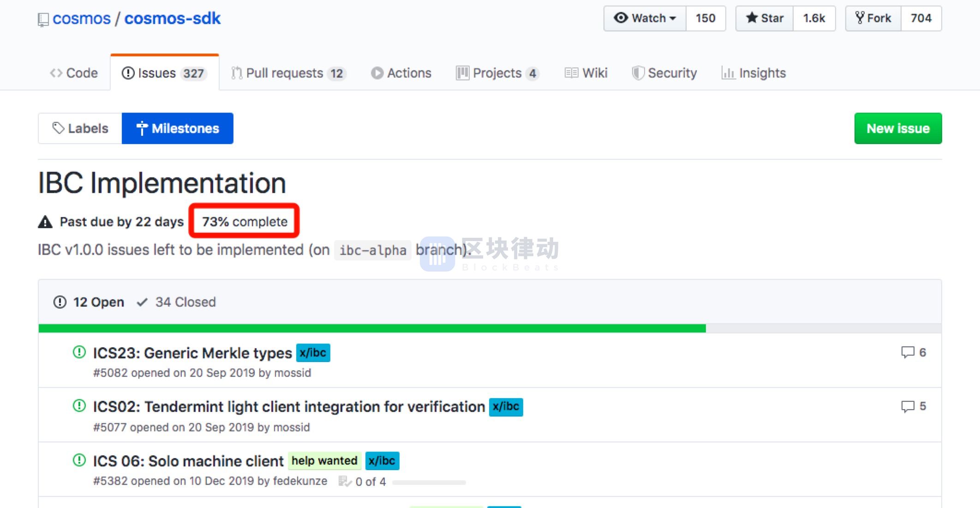Click the checklist icon next to 0 of 4

tap(345, 482)
